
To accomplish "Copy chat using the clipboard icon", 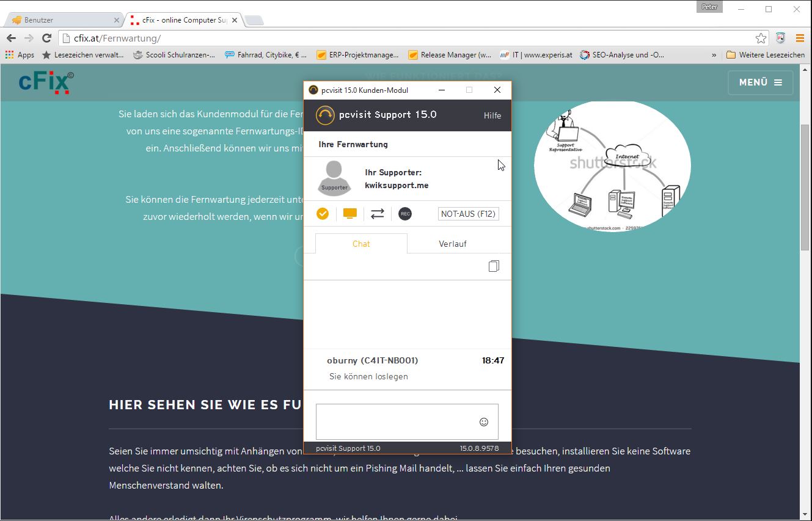I will [x=494, y=266].
